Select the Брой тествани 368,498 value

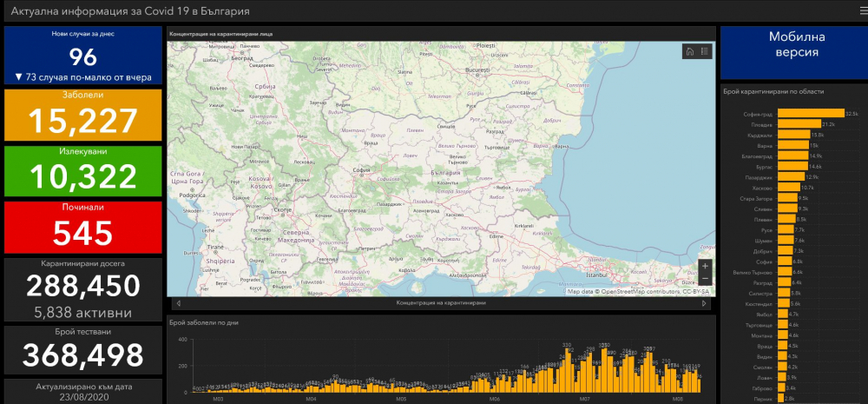83,355
